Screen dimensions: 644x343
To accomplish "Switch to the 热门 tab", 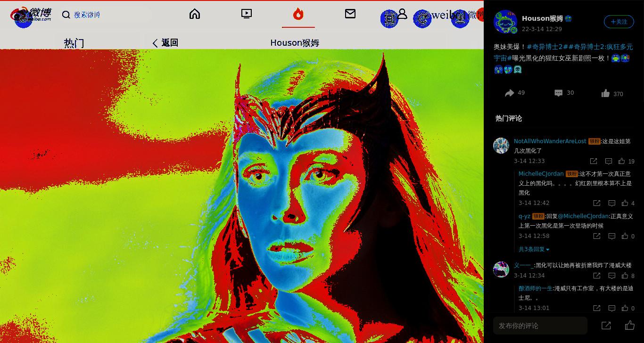I will coord(74,43).
